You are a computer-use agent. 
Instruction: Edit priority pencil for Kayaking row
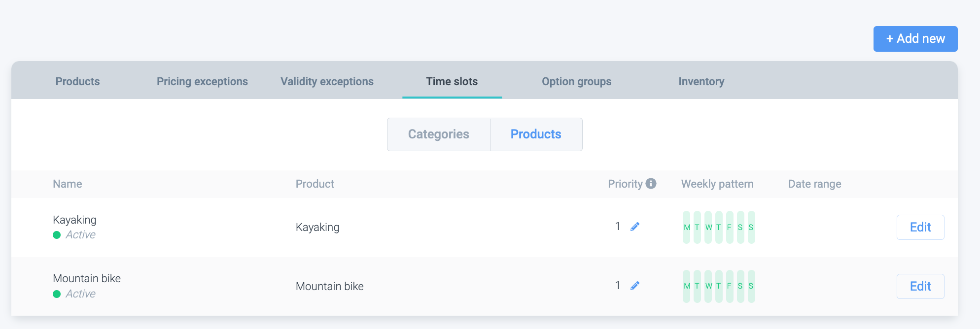click(x=635, y=227)
